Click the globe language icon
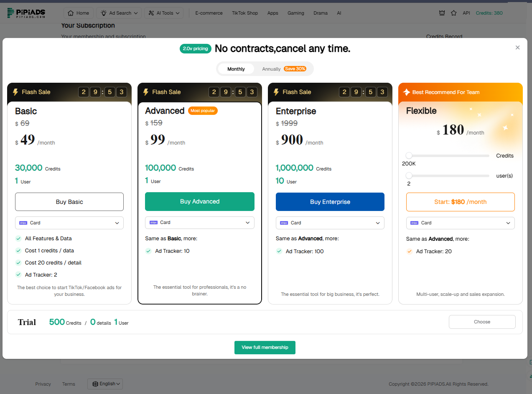This screenshot has height=394, width=532. tap(95, 384)
